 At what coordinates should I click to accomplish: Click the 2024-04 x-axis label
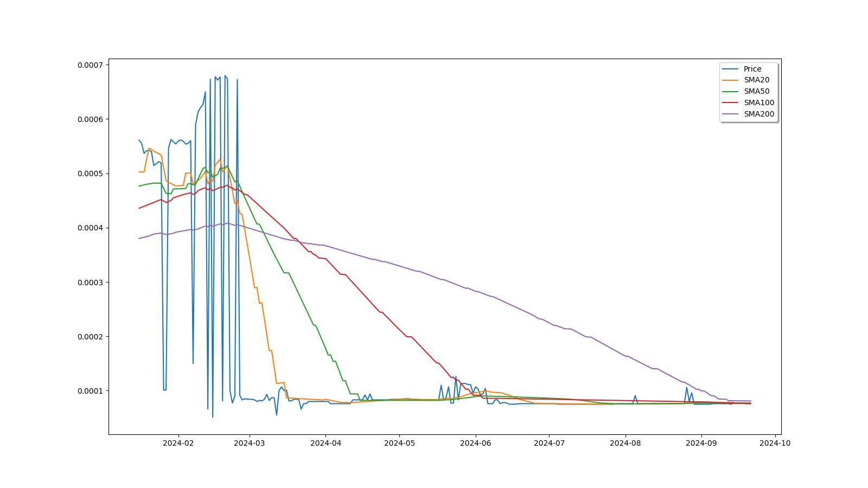pos(325,443)
